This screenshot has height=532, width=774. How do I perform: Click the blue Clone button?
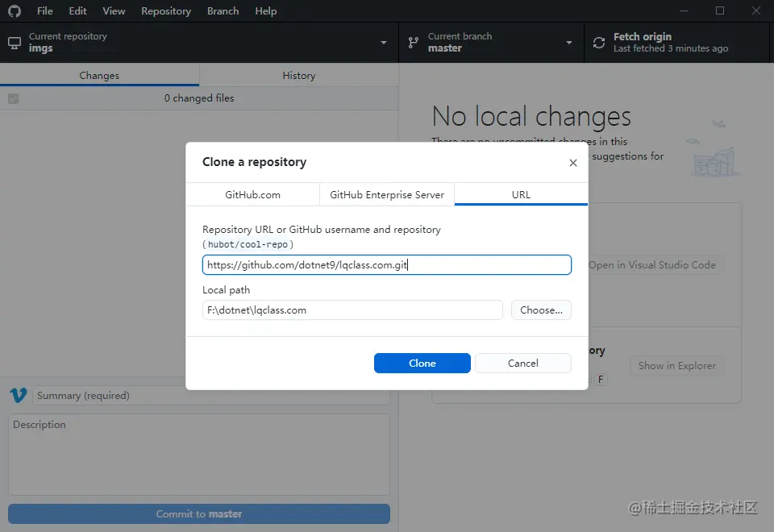(422, 364)
